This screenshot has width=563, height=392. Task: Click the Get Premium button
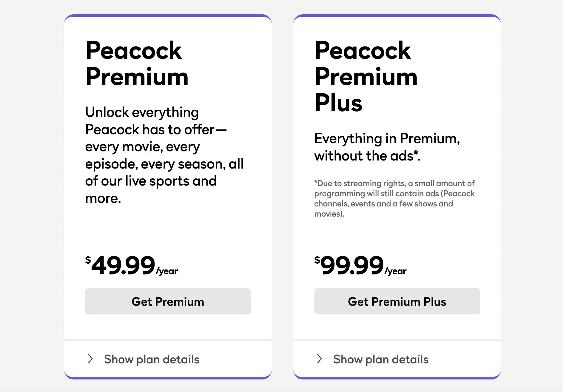click(x=168, y=301)
